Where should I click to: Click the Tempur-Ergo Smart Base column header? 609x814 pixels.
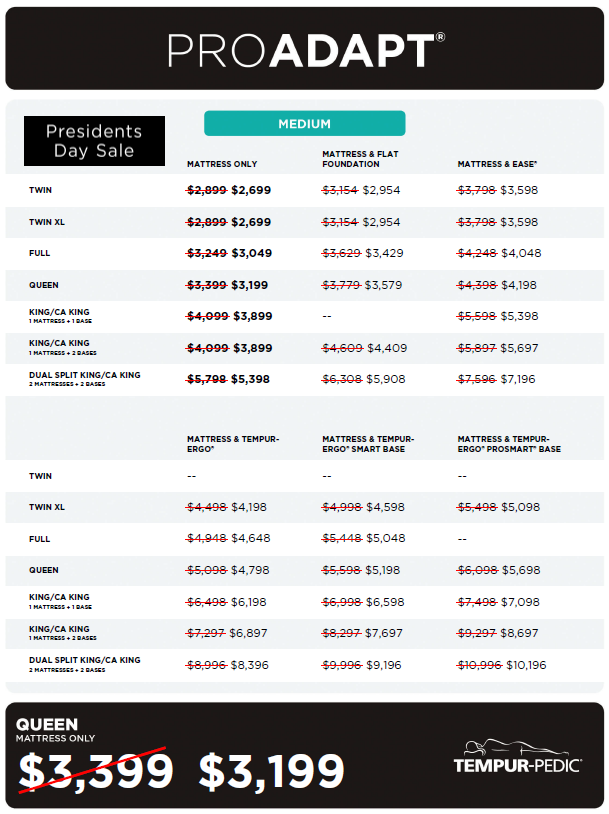click(x=368, y=444)
